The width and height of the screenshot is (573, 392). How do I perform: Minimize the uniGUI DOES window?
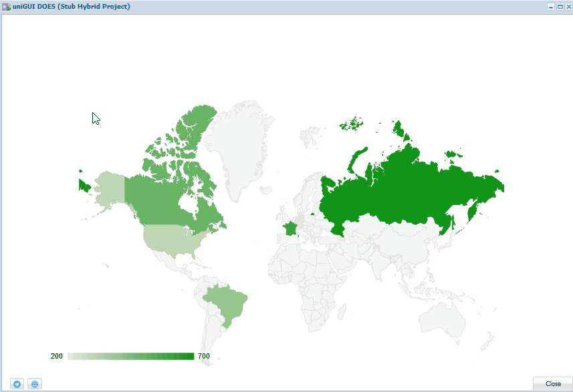click(x=551, y=7)
